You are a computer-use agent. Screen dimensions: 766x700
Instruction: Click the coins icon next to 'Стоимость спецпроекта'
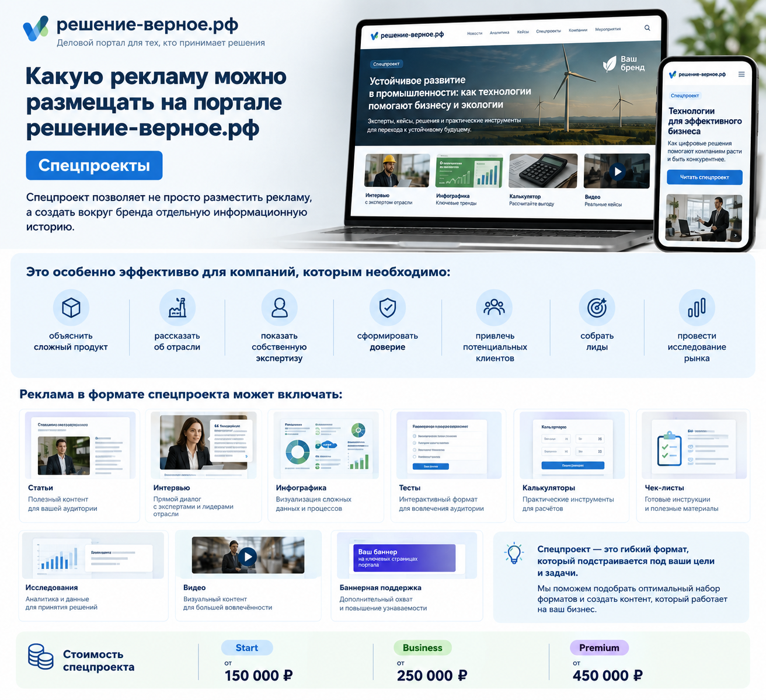click(x=41, y=657)
